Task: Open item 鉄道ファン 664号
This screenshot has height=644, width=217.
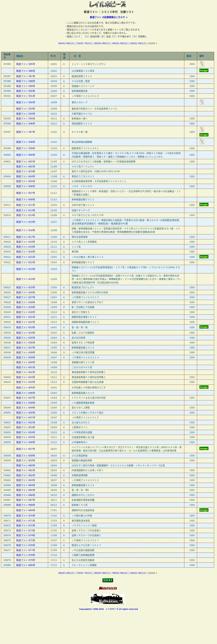Action: [26, 485]
